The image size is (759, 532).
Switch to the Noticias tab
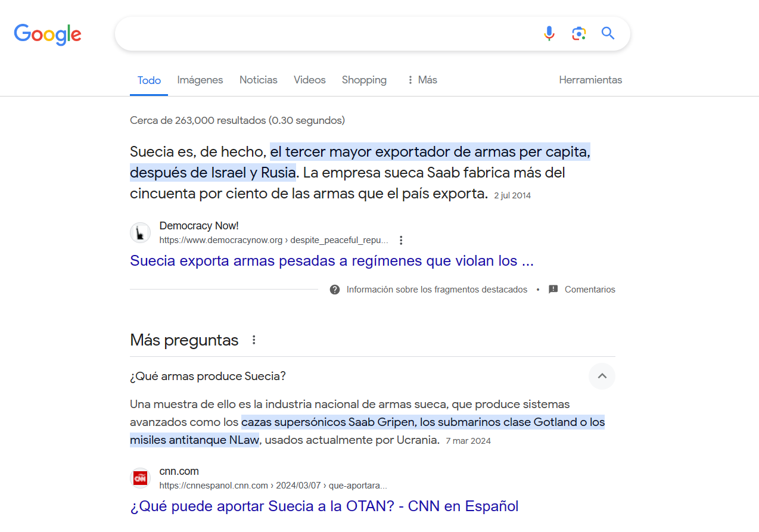[x=259, y=80]
